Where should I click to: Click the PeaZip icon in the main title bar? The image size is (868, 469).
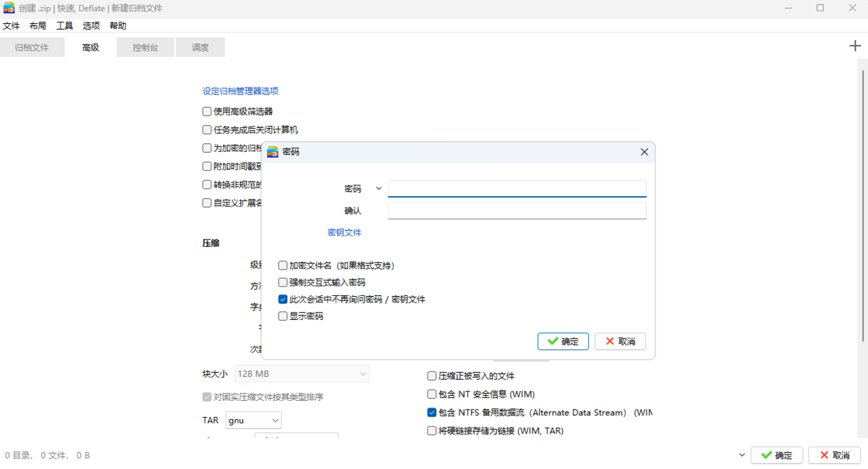point(10,8)
